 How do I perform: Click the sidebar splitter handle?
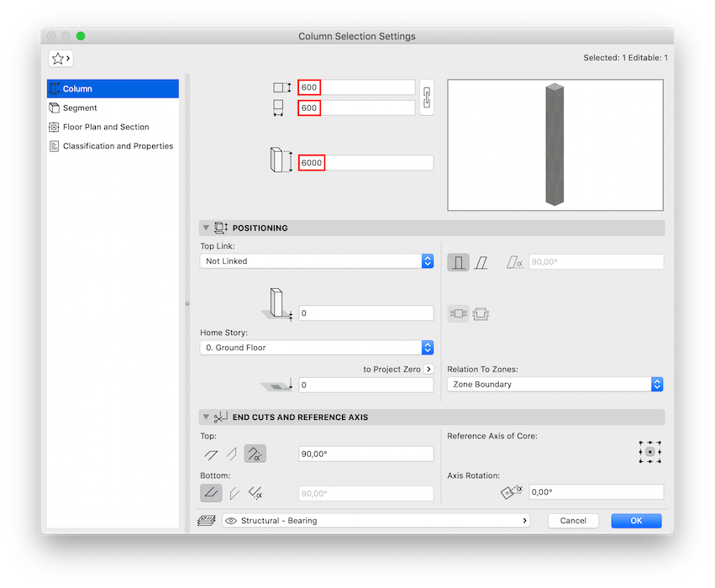click(x=187, y=303)
